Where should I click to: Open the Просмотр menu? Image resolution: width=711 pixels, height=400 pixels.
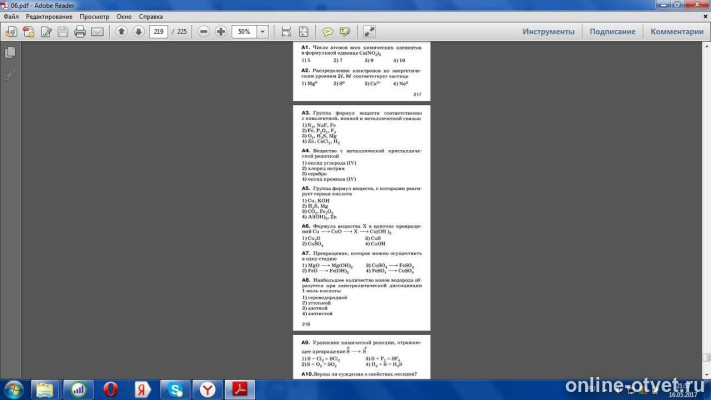94,17
